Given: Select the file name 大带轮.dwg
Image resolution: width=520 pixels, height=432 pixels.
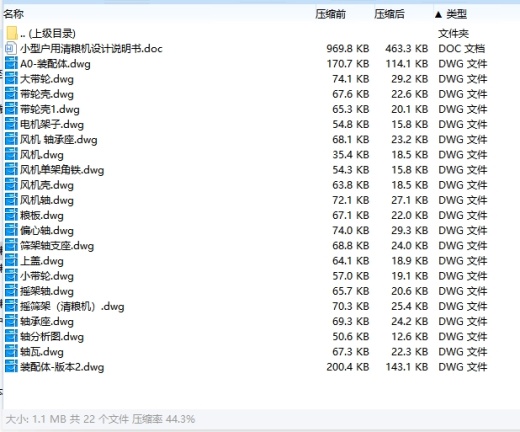Looking at the screenshot, I should pyautogui.click(x=47, y=79).
